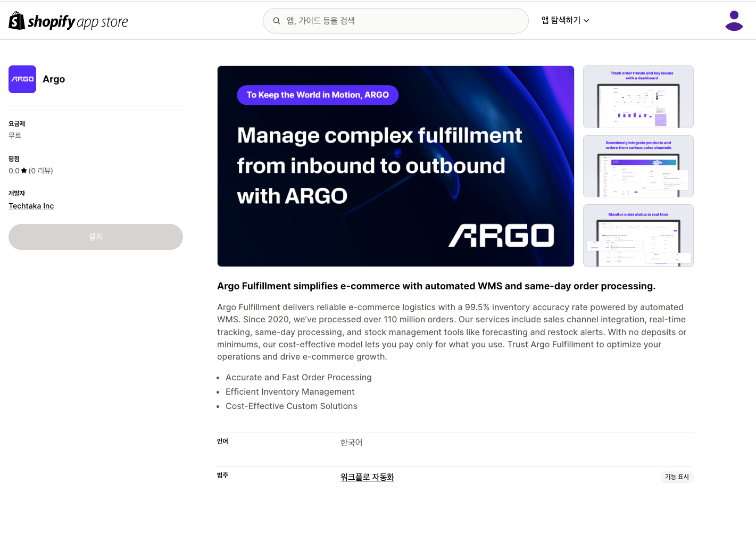Click the 한국어 language value
The image size is (756, 542).
point(351,443)
